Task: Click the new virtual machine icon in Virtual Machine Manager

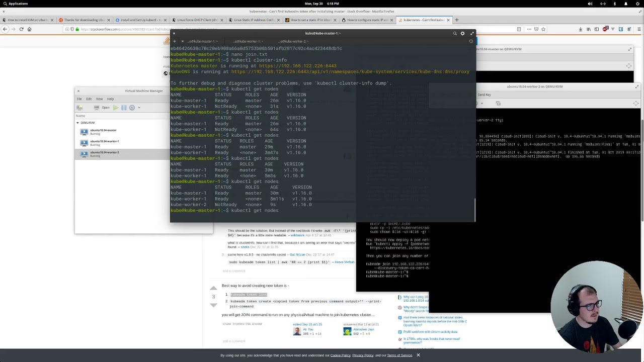Action: click(x=79, y=108)
